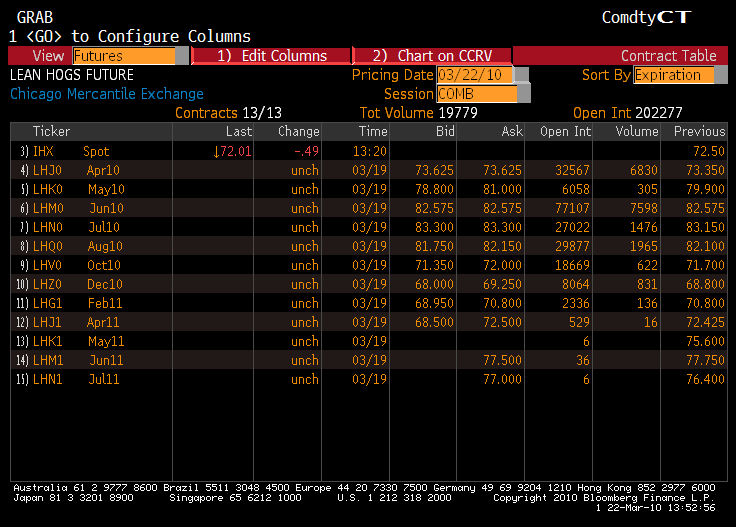The width and height of the screenshot is (736, 527).
Task: Click Jul11 previous price 76.400
Action: coord(705,379)
